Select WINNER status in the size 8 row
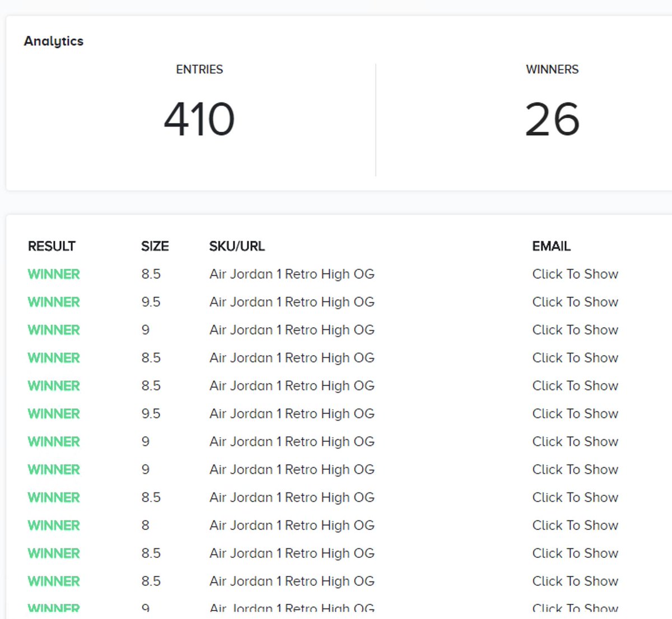672x619 pixels. coord(54,525)
